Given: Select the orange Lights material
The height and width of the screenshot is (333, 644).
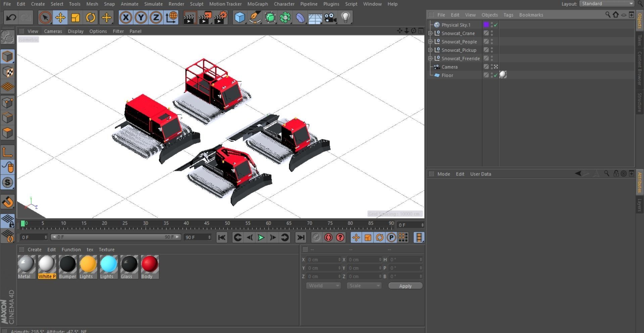Looking at the screenshot, I should pos(88,267).
